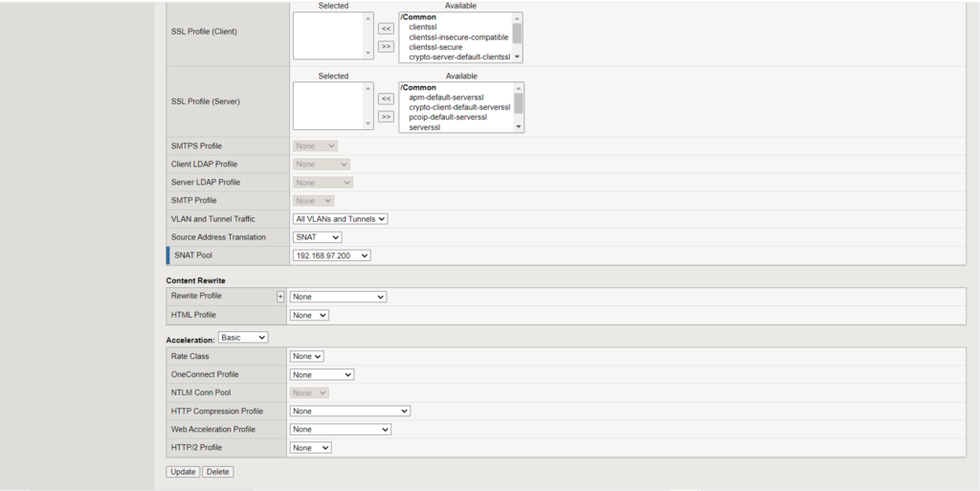Expand the OneConnect Profile dropdown
Screen dimensions: 980x491
(322, 374)
